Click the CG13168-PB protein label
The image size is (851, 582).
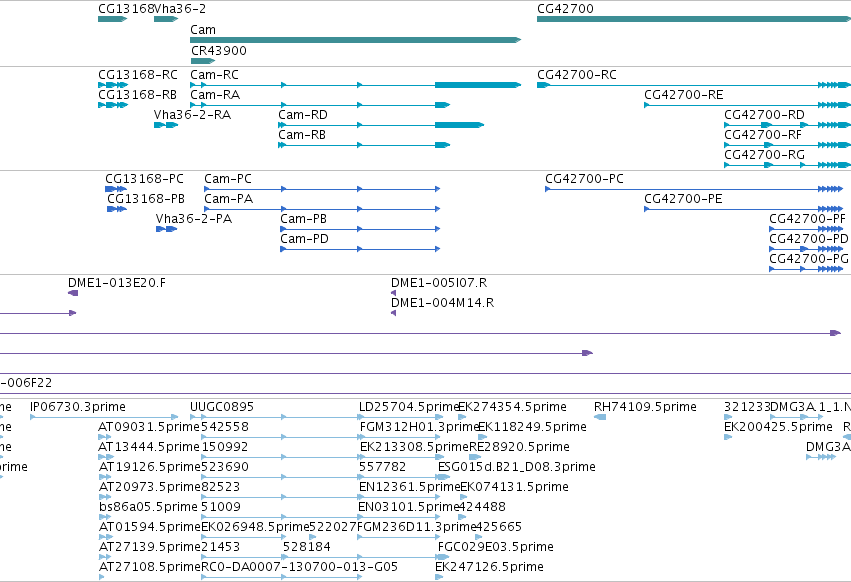pos(146,199)
